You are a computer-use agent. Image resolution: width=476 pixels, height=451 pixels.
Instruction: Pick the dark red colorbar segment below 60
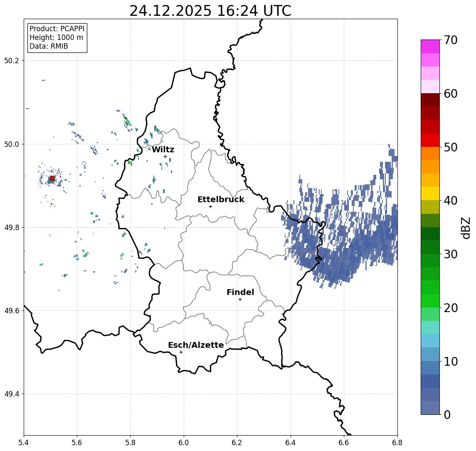[x=430, y=100]
